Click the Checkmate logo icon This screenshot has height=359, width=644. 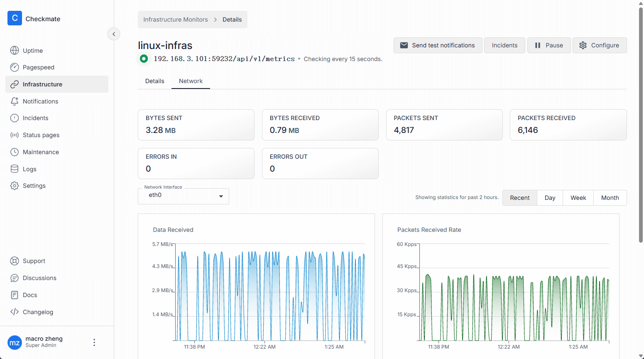pyautogui.click(x=15, y=18)
